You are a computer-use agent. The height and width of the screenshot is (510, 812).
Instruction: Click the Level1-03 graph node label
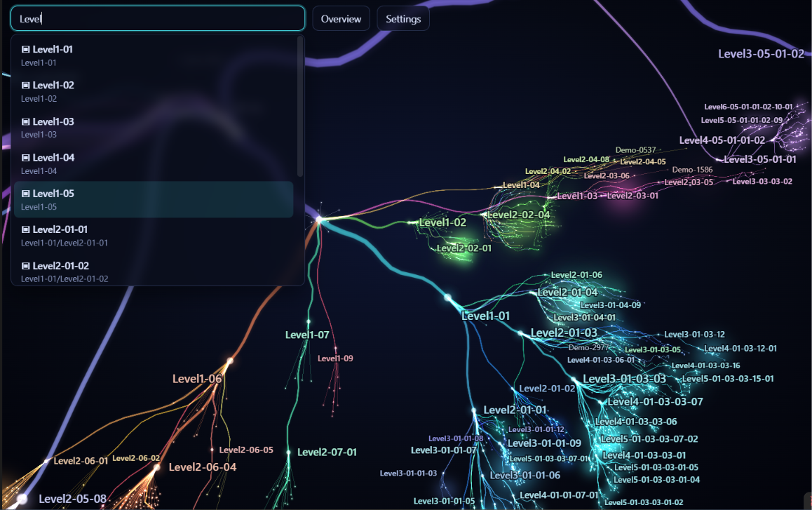[577, 196]
